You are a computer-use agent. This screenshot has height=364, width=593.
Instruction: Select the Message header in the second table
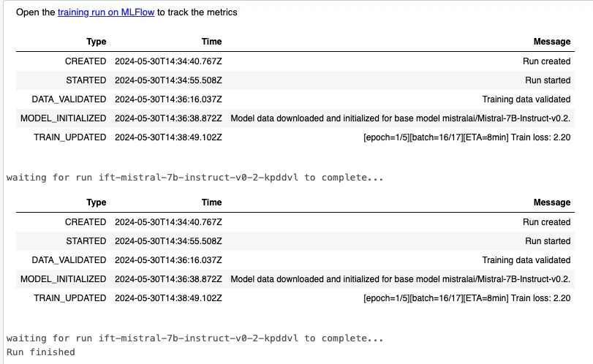pyautogui.click(x=552, y=202)
